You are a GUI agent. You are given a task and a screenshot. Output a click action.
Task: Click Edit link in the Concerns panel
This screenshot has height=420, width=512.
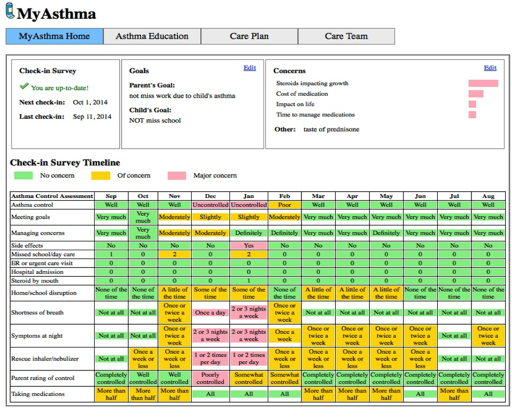click(x=490, y=68)
